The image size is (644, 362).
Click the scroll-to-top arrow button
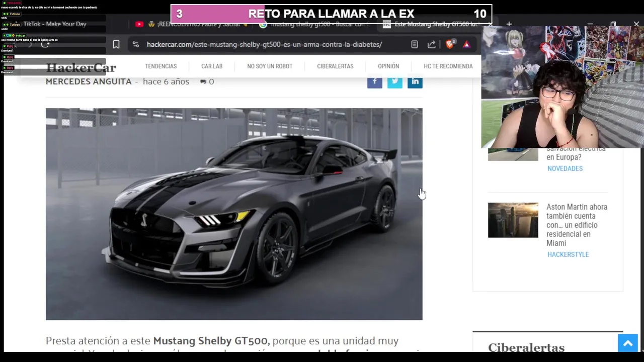[x=628, y=343]
